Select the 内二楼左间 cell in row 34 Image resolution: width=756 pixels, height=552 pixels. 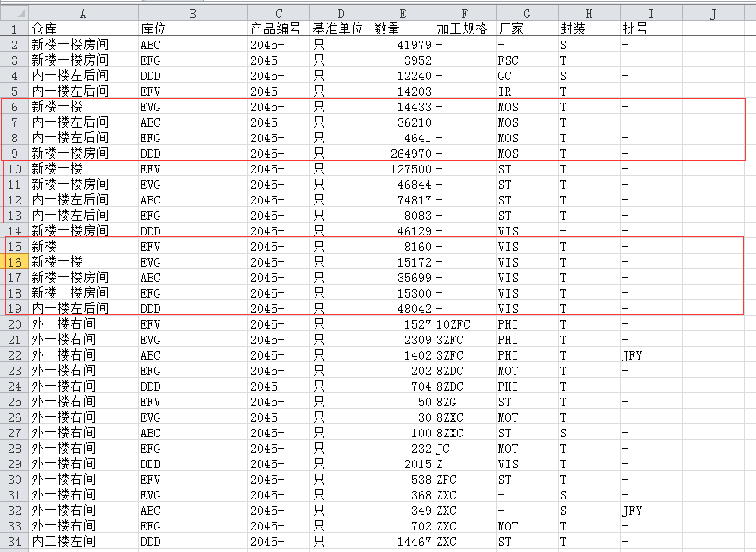coord(83,541)
